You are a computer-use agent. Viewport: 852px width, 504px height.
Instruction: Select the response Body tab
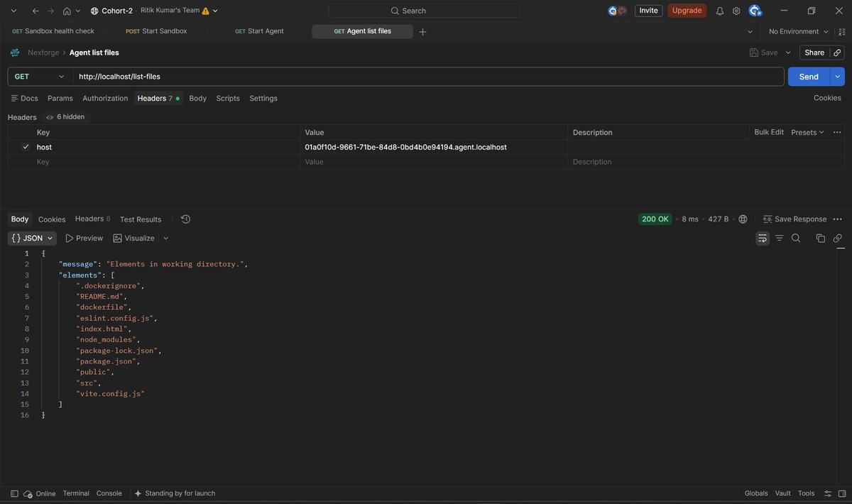pos(20,219)
